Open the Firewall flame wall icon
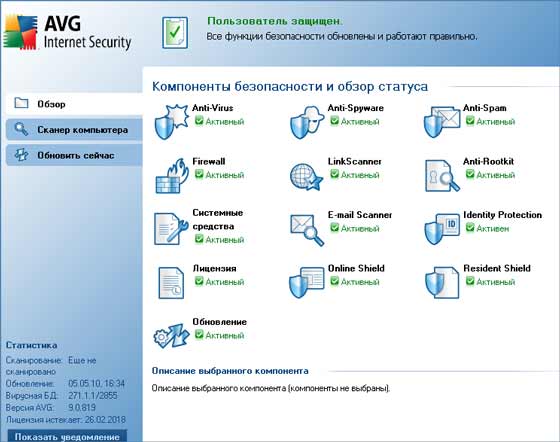Viewport: 560px width, 442px height. [x=172, y=176]
